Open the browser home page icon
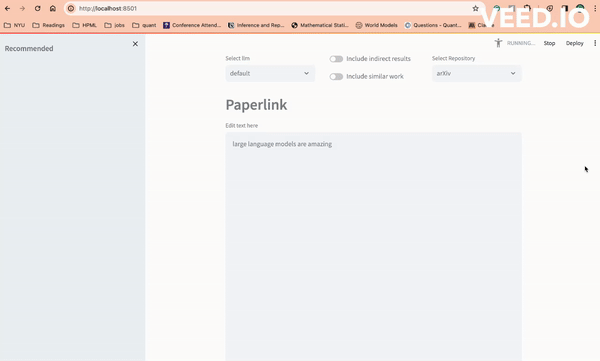 click(x=53, y=8)
